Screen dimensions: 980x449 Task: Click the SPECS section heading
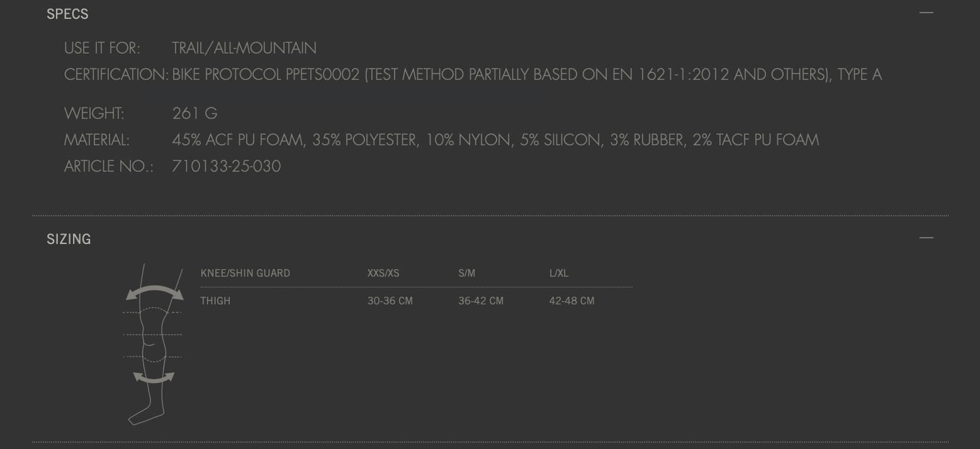(x=67, y=14)
